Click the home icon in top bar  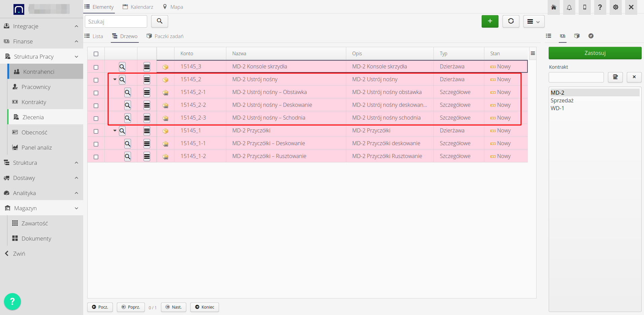click(553, 7)
